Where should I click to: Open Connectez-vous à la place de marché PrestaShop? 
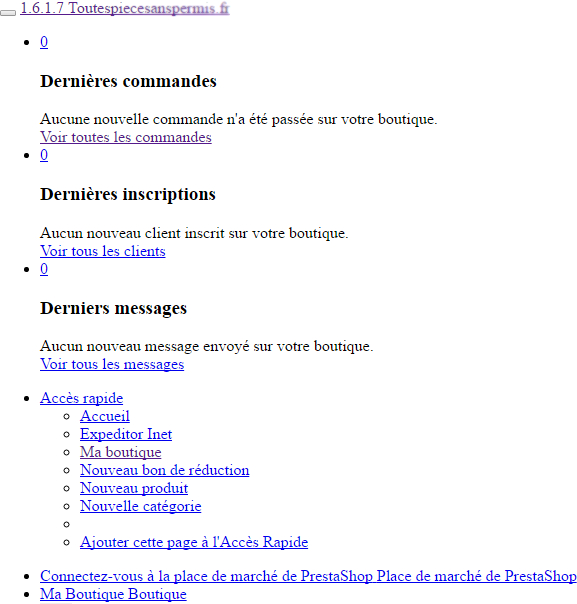pyautogui.click(x=308, y=576)
